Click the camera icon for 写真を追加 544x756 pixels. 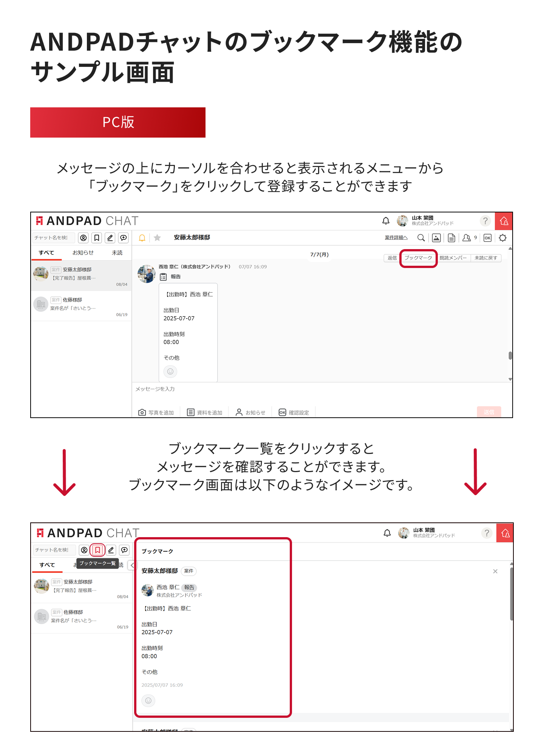pyautogui.click(x=142, y=412)
